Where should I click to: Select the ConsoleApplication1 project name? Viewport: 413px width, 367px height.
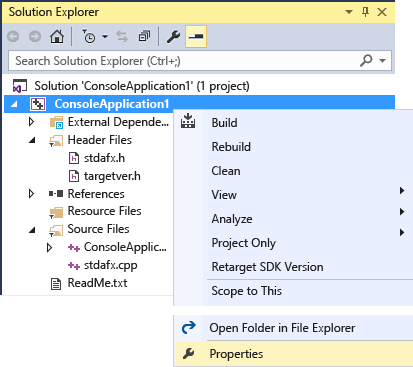click(x=112, y=104)
